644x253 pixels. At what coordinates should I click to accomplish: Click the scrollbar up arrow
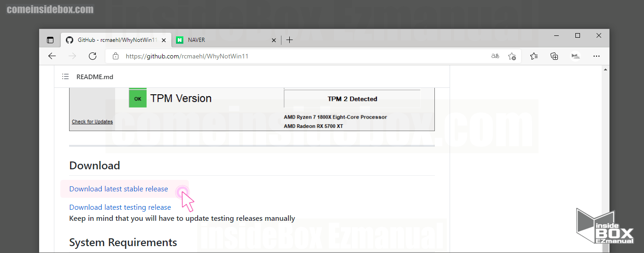click(x=605, y=69)
